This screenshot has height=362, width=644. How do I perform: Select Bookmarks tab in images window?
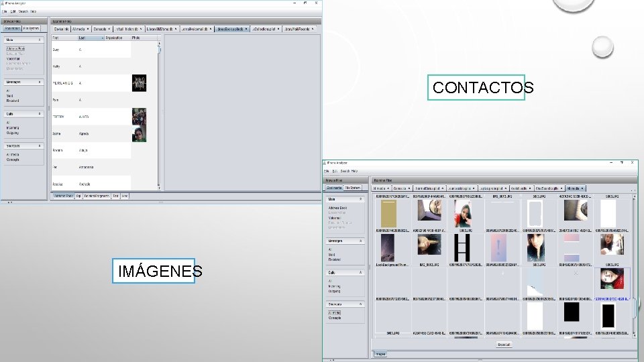pos(333,188)
